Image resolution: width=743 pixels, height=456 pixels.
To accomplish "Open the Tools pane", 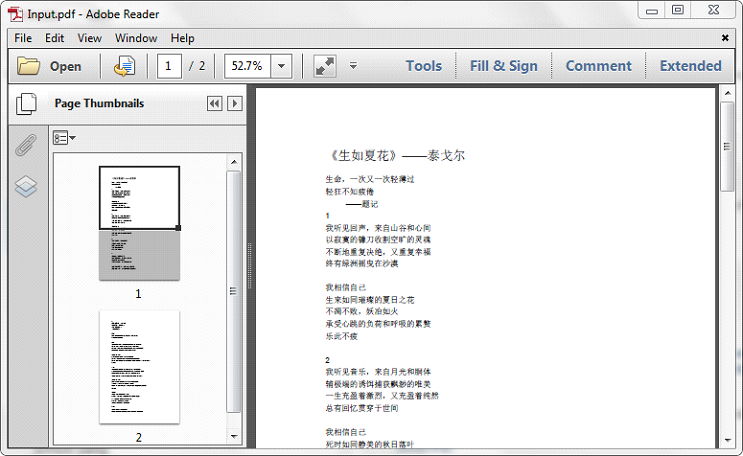I will click(x=424, y=66).
